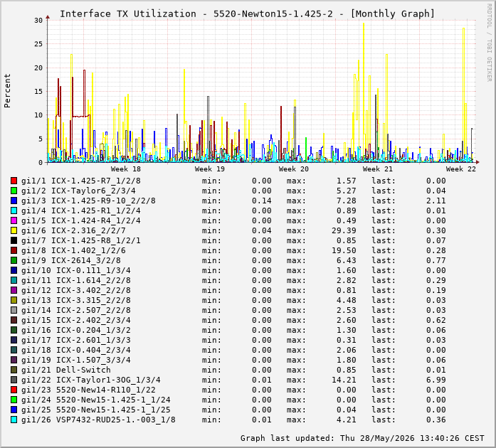The height and width of the screenshot is (448, 496).
Task: Select the legend label gi1/10 ICX-0.111_1/3/4
Action: coord(76,270)
